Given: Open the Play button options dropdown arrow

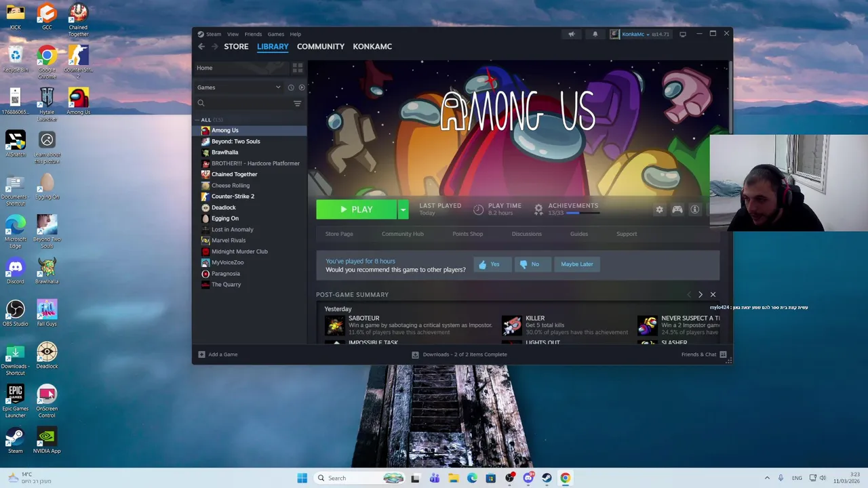Looking at the screenshot, I should pos(403,209).
